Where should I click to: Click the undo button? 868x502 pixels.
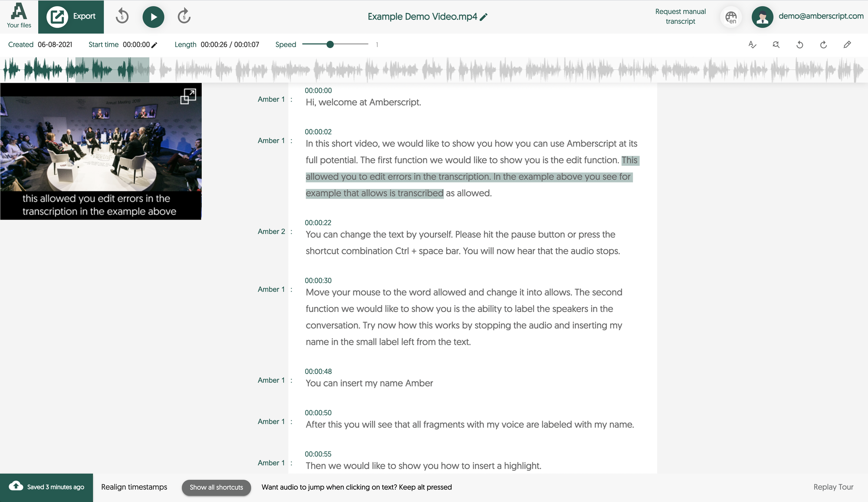pyautogui.click(x=799, y=45)
